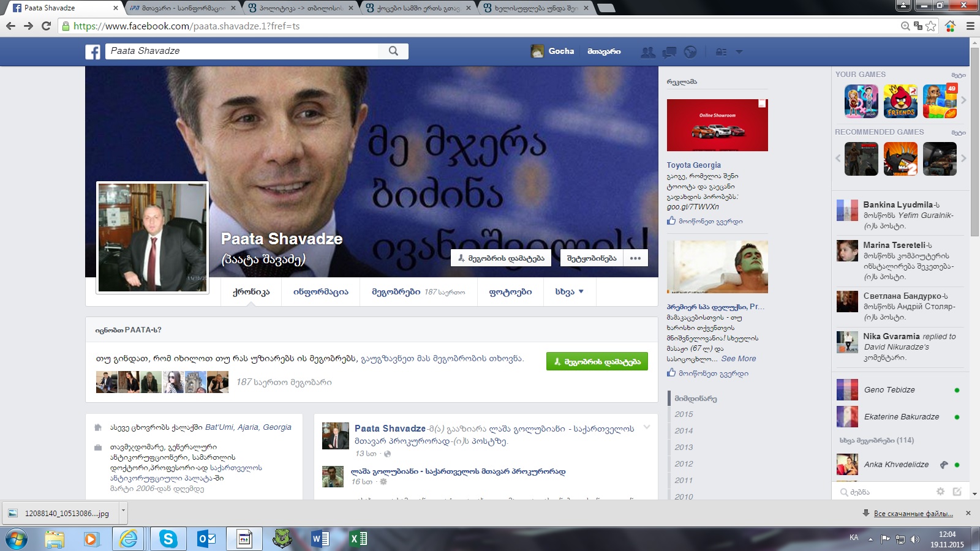Open Skype from the taskbar
This screenshot has width=980, height=551.
tap(167, 539)
